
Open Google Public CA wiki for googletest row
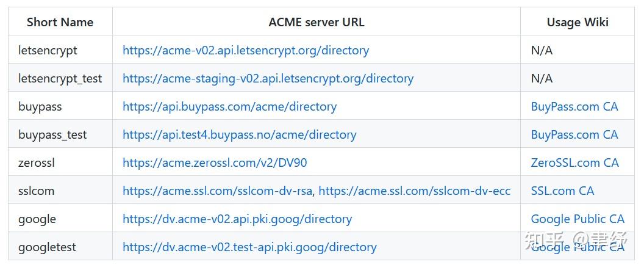[577, 247]
